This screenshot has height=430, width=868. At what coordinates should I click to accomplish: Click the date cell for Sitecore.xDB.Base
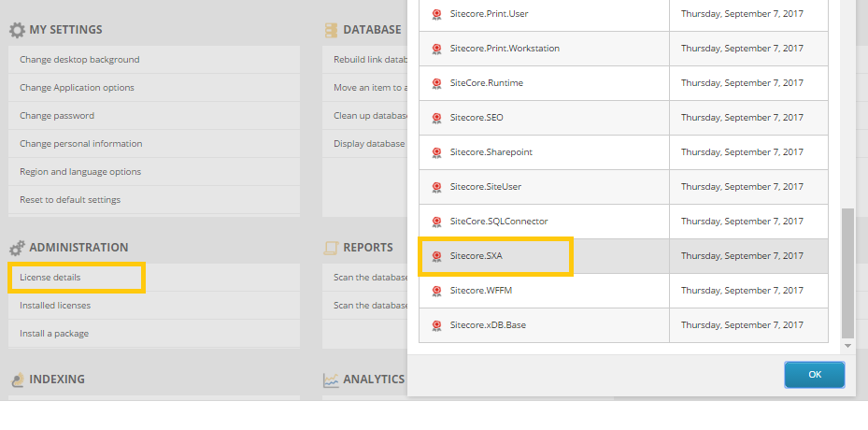[x=748, y=325]
